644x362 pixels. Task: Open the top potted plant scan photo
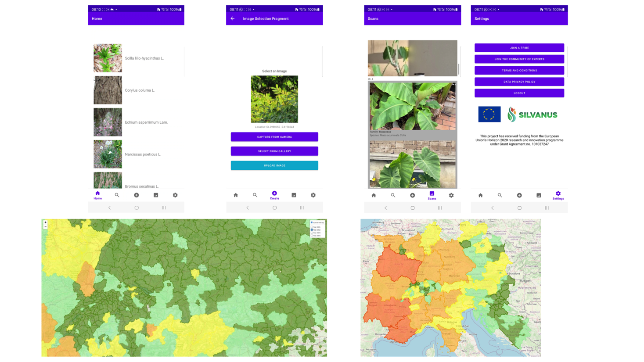tap(413, 58)
